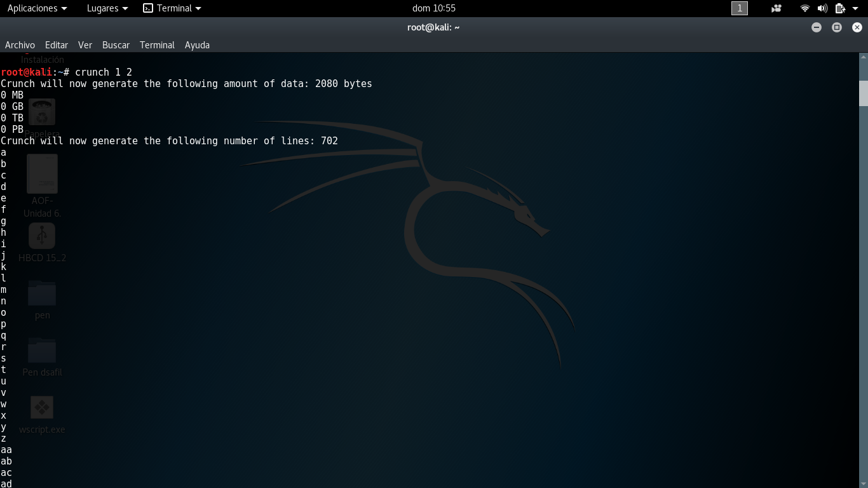This screenshot has height=488, width=868.
Task: Click the battery status icon
Action: (837, 8)
